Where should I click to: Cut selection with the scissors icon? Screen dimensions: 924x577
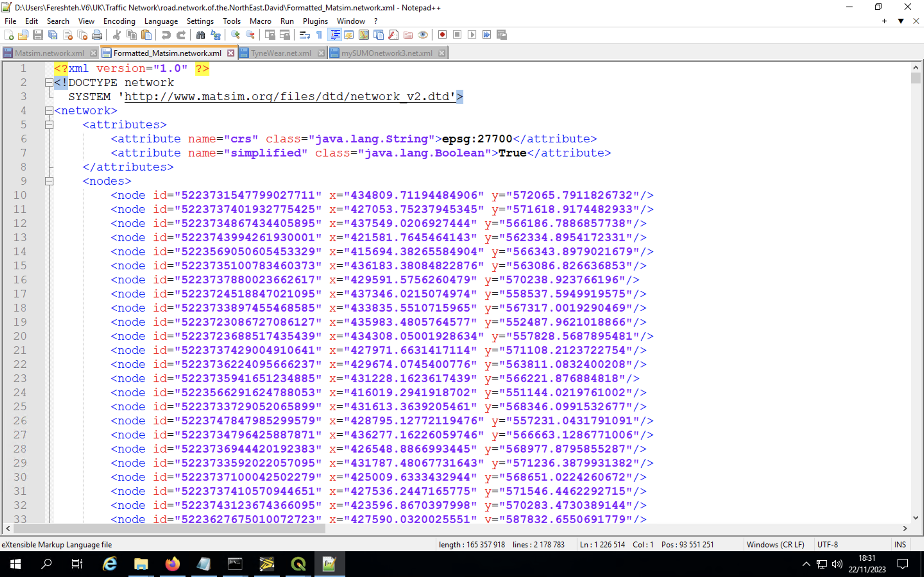click(116, 35)
